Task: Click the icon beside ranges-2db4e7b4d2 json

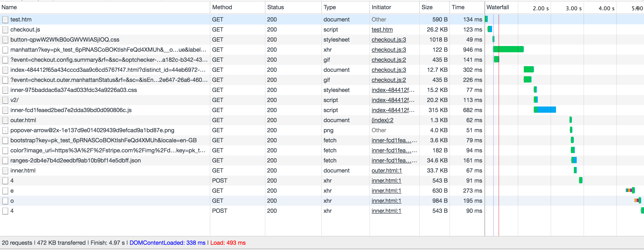Action: pyautogui.click(x=5, y=160)
